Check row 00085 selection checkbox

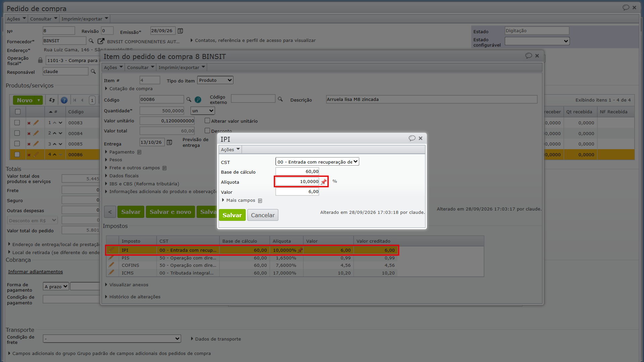pyautogui.click(x=17, y=143)
